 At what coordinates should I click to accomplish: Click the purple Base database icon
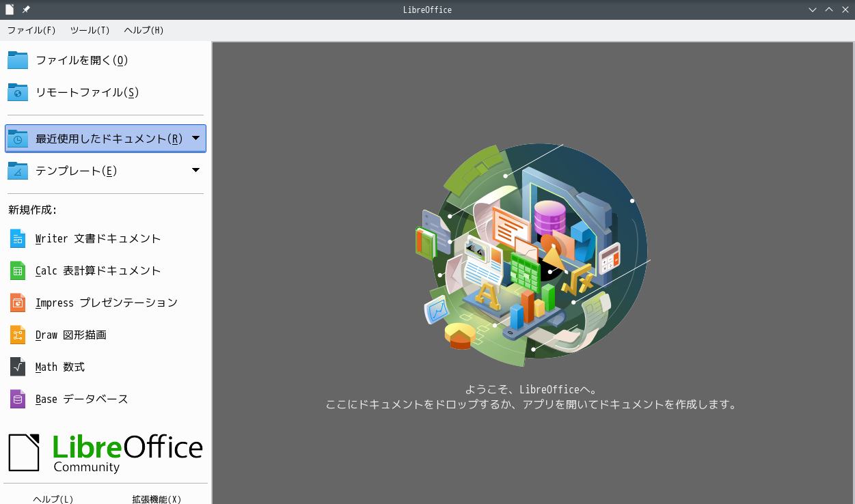click(18, 399)
